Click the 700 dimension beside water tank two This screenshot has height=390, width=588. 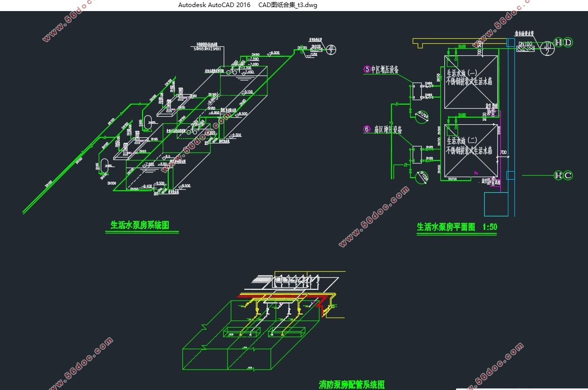click(x=503, y=152)
